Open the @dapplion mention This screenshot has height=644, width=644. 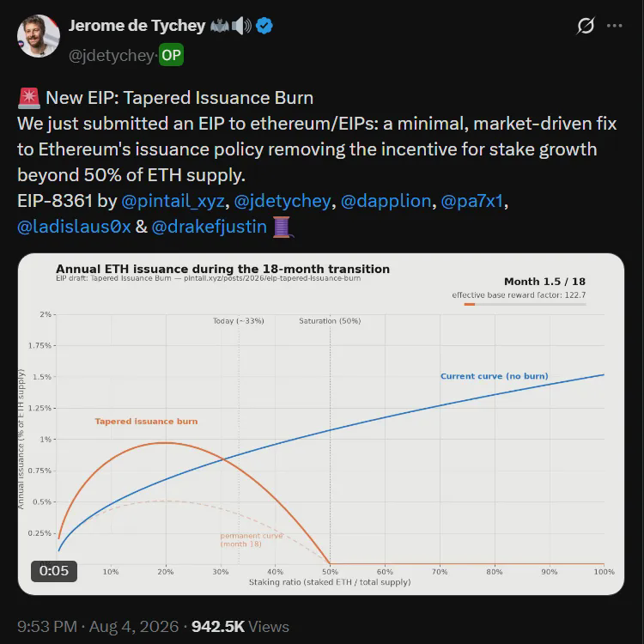pyautogui.click(x=386, y=201)
